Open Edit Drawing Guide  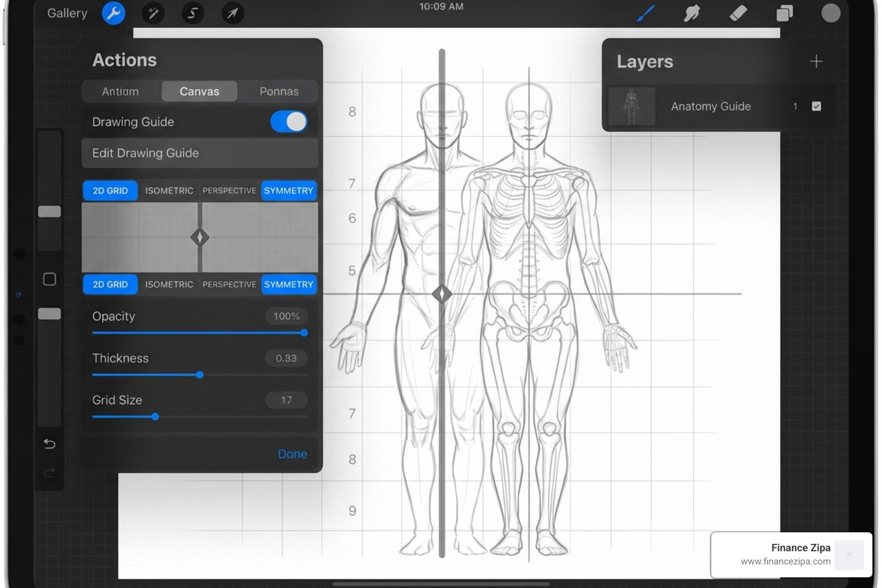tap(199, 153)
